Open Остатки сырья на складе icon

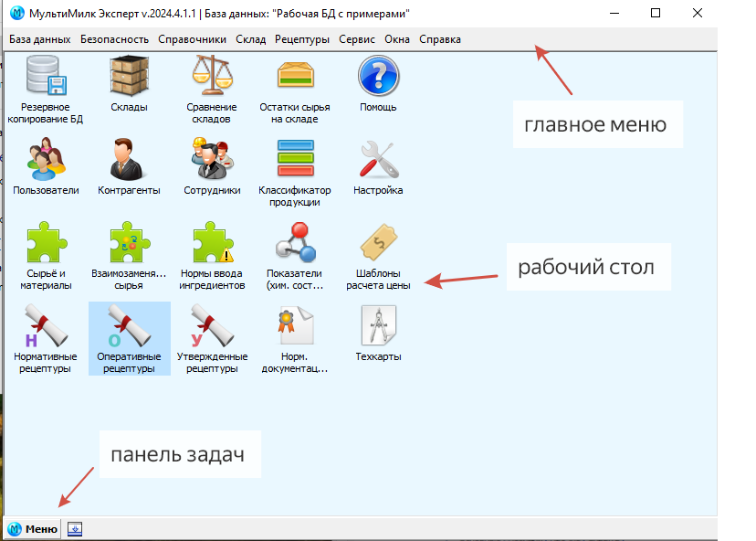(294, 76)
